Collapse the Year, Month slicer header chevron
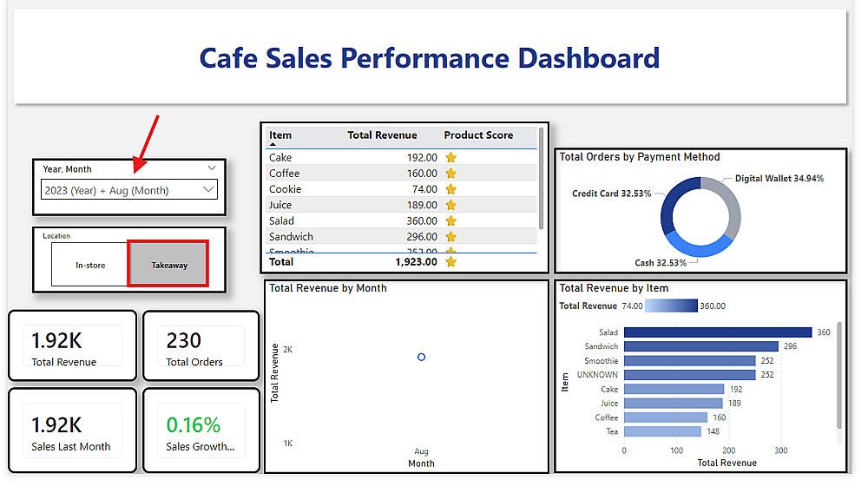This screenshot has width=868, height=493. tap(212, 168)
